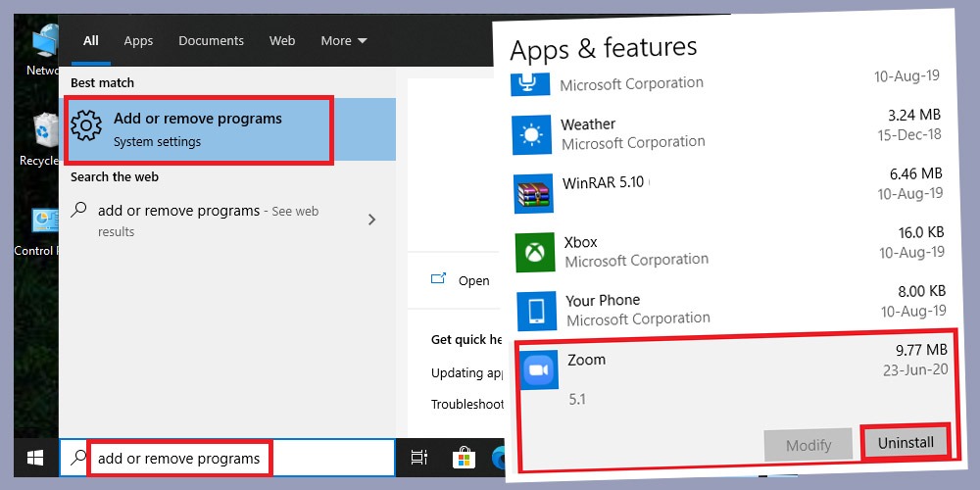Select the Your Phone app icon
The image size is (980, 490).
click(537, 311)
